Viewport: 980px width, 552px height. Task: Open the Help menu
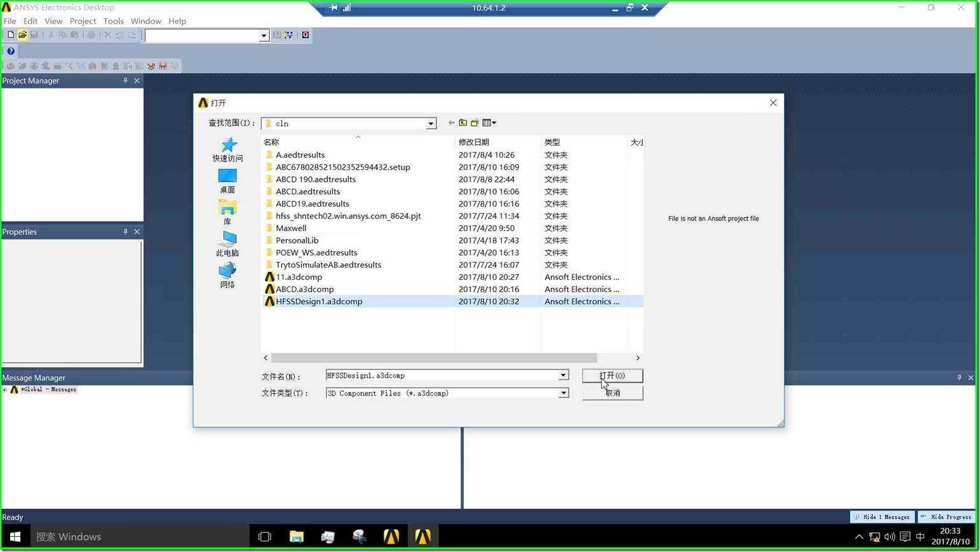177,21
